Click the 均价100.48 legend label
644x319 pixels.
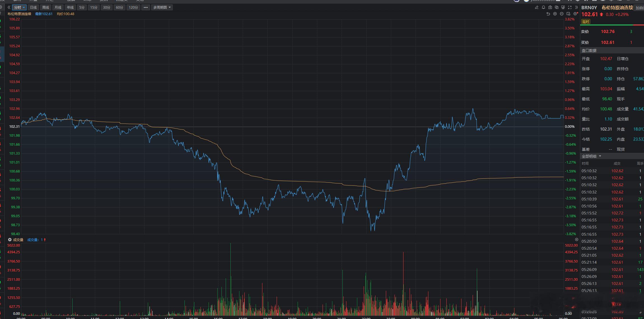pyautogui.click(x=66, y=14)
